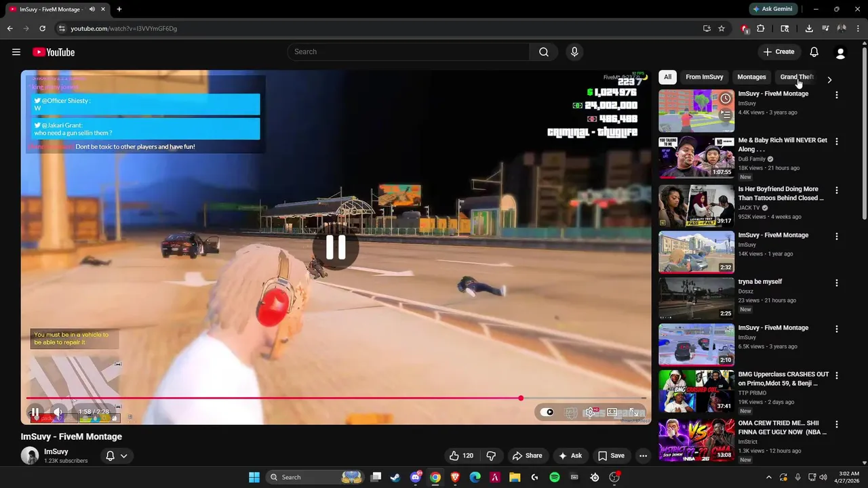Open tryna be myself video thumbnail
Screen dimensions: 868x488
point(696,298)
